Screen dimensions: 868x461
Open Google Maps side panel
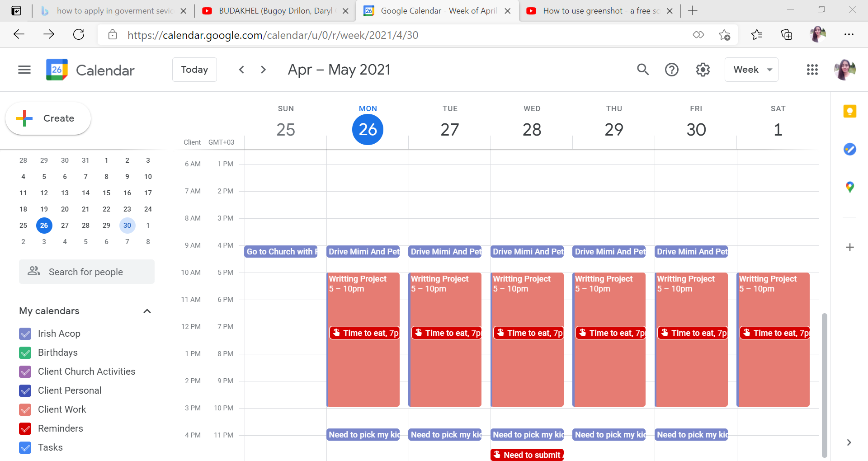point(850,187)
